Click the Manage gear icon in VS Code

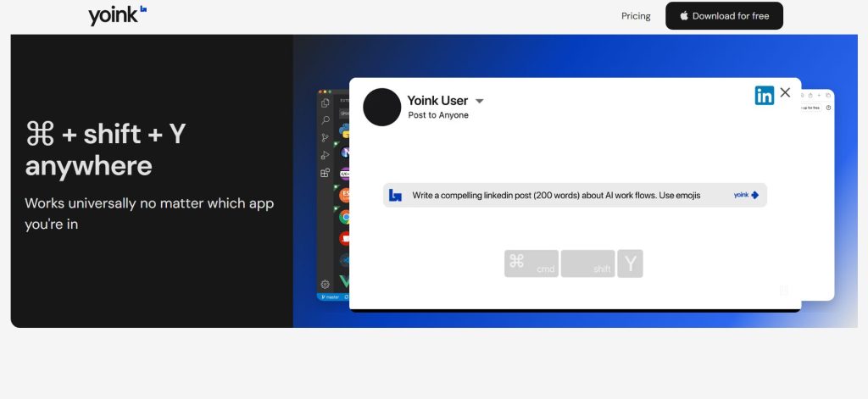[x=325, y=284]
